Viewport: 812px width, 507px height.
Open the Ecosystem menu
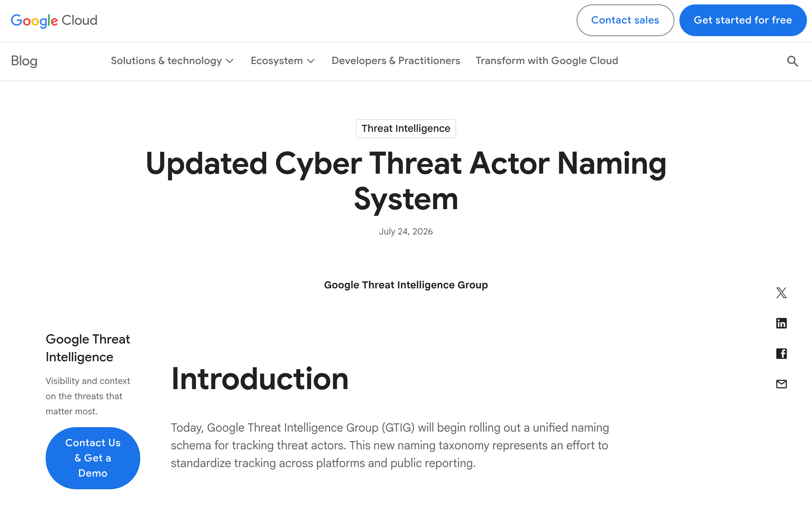pyautogui.click(x=283, y=61)
